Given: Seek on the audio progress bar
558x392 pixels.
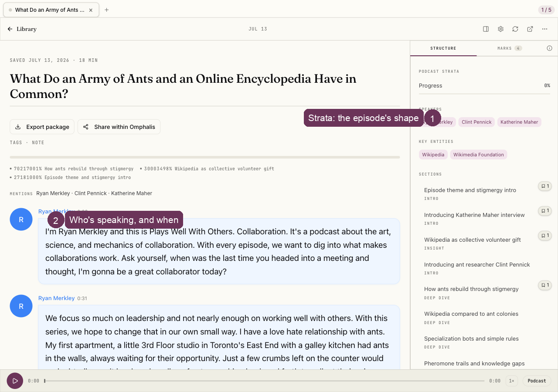Looking at the screenshot, I should (264, 381).
